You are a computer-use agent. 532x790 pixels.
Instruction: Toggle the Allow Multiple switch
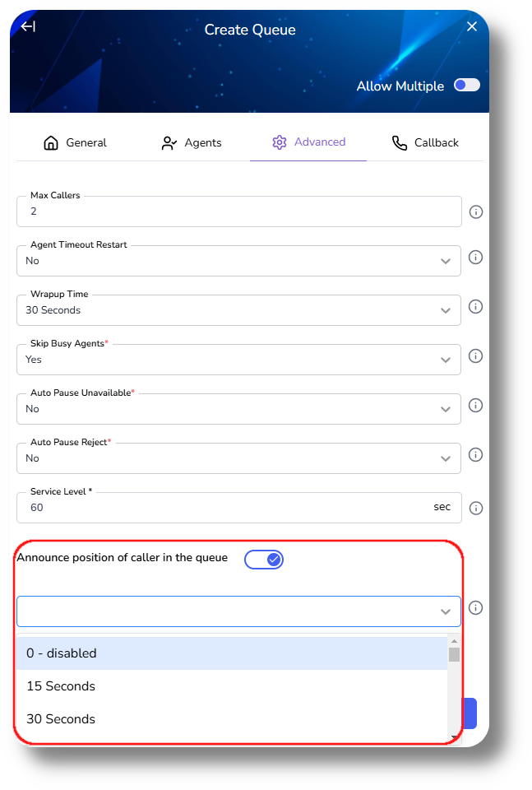[x=467, y=85]
